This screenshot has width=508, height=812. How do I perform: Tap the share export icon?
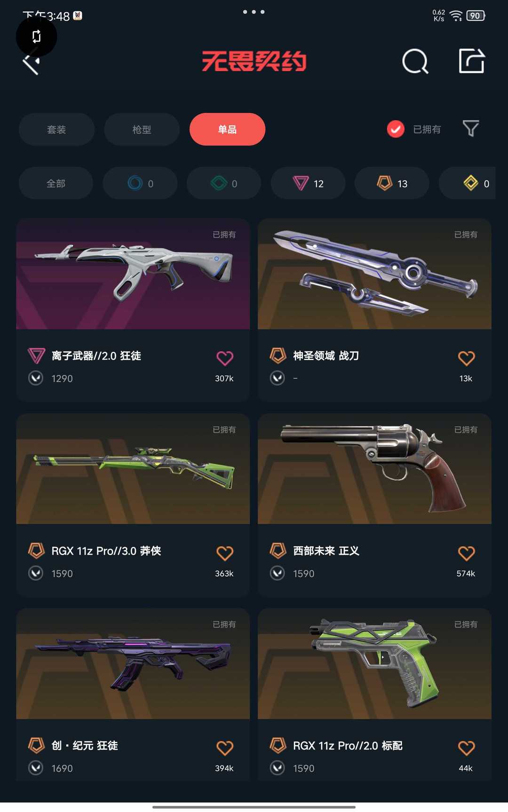[472, 61]
